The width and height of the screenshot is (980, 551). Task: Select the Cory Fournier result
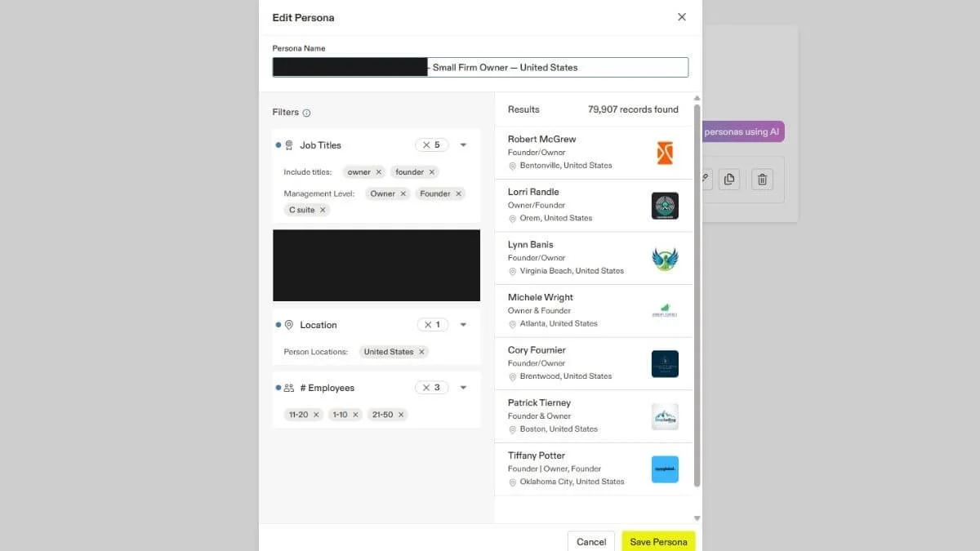594,363
